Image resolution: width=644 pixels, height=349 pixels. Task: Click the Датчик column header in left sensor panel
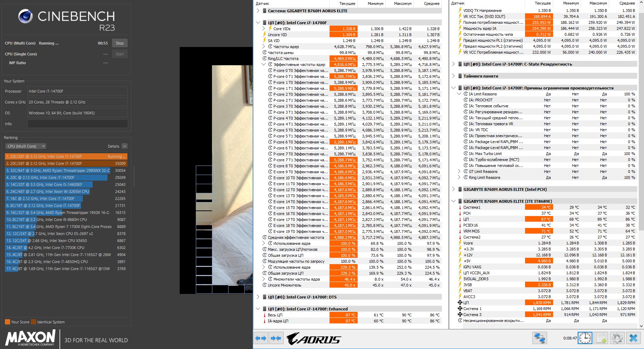pyautogui.click(x=263, y=4)
